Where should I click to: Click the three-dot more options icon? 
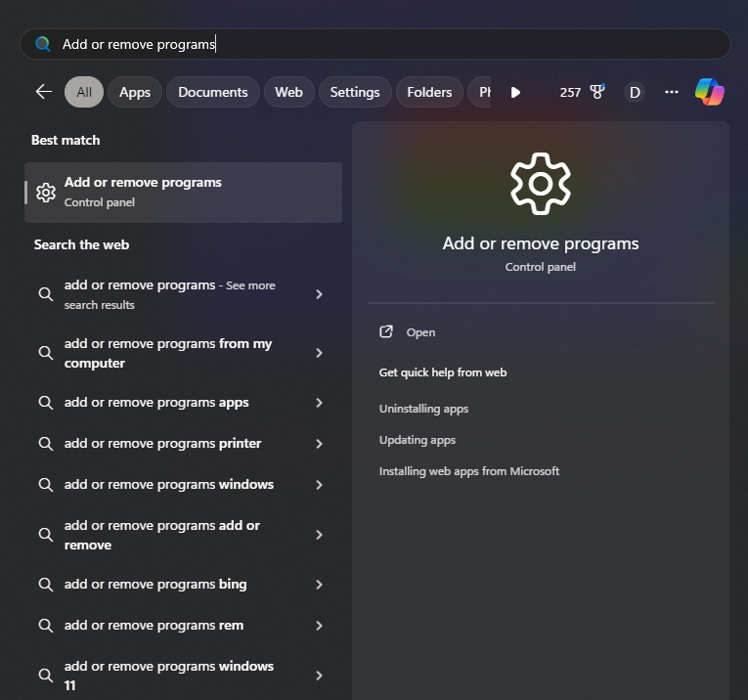(x=671, y=92)
